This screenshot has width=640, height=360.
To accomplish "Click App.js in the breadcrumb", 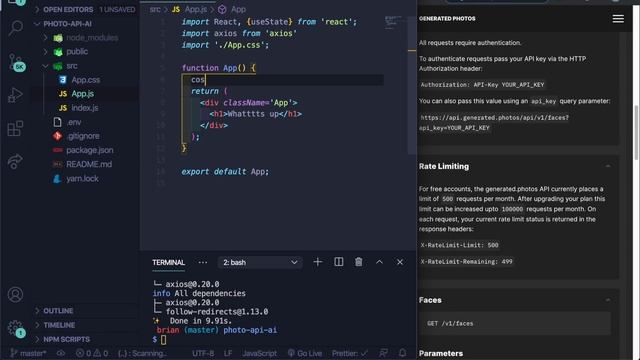I will tap(190, 9).
